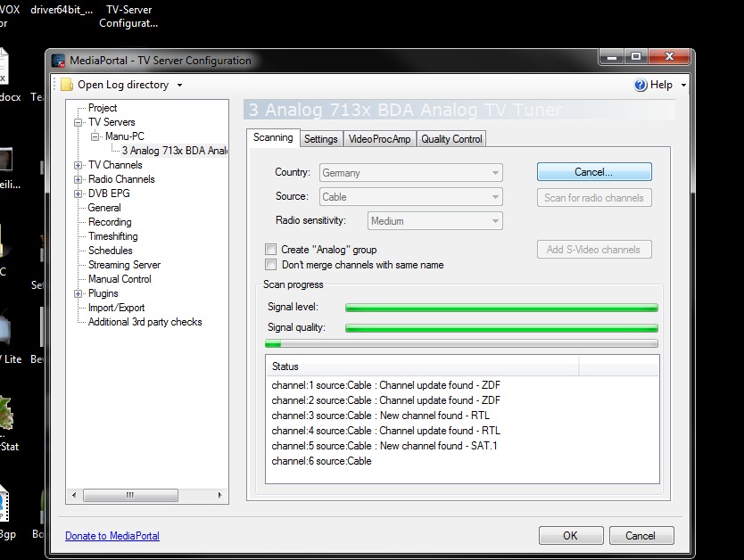Open the Open Log directory dropdown arrow
The width and height of the screenshot is (744, 560).
pyautogui.click(x=179, y=86)
